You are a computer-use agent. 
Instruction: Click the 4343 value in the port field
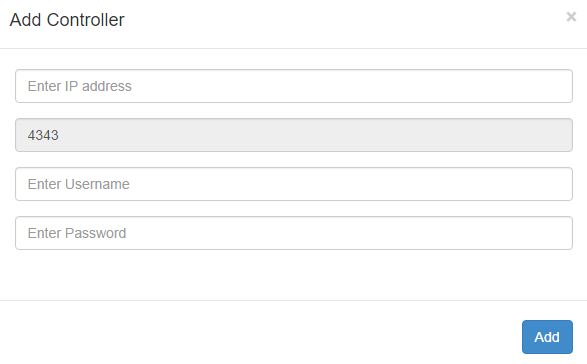(x=43, y=135)
